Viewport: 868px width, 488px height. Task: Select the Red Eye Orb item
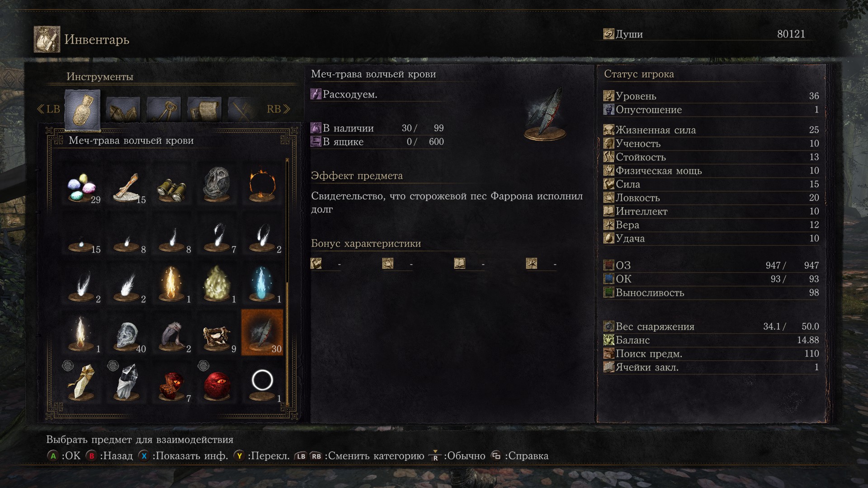[x=217, y=385]
